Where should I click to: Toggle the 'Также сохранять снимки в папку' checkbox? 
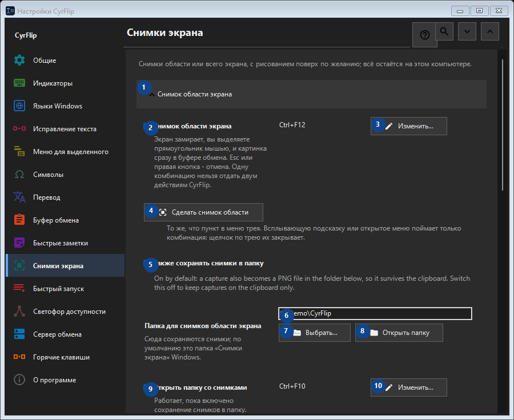pos(147,264)
